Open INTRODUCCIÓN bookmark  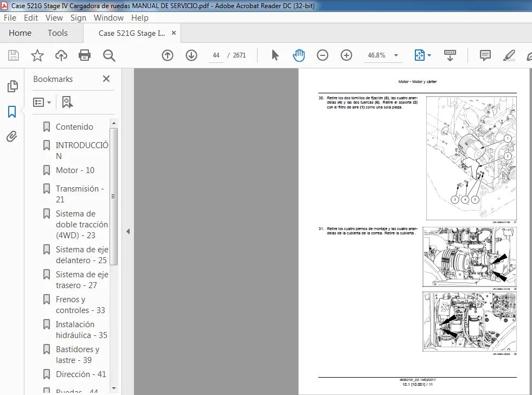(x=82, y=151)
